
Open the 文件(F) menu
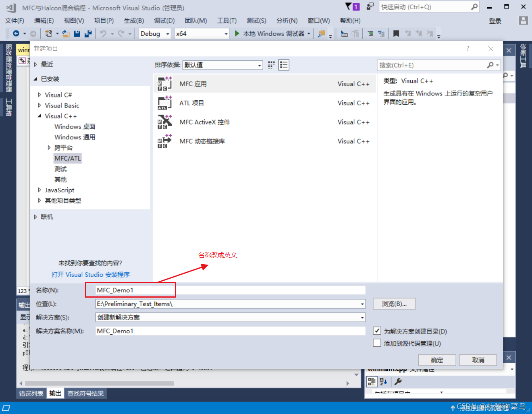pyautogui.click(x=15, y=21)
